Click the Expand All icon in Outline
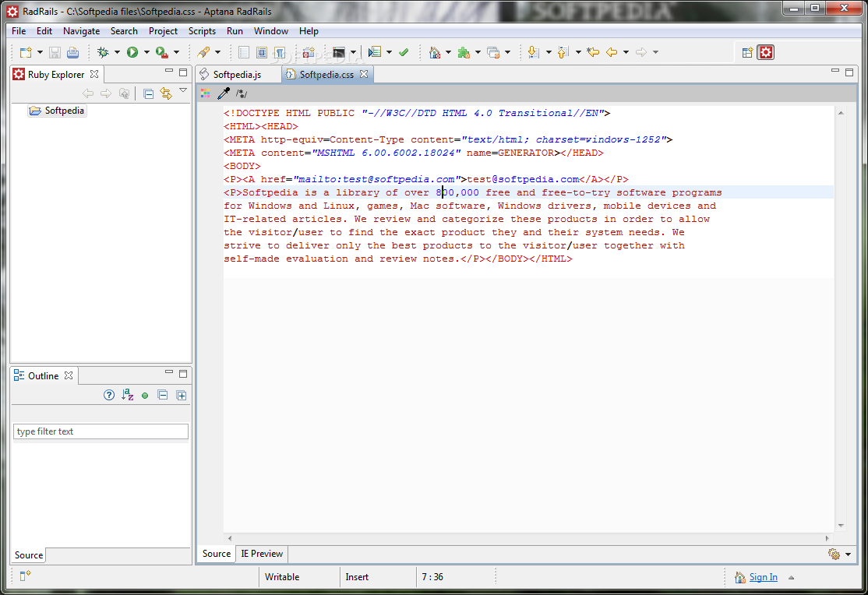 coord(181,395)
